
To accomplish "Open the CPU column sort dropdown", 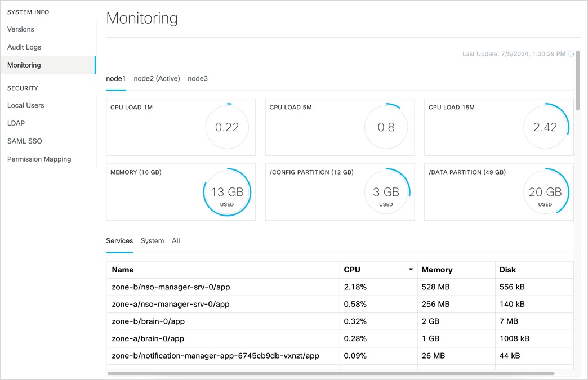I will tap(411, 270).
